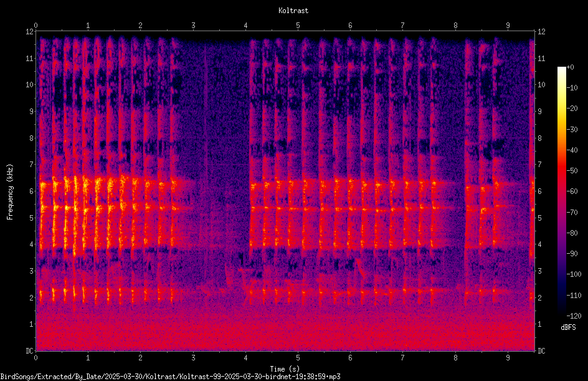Viewport: 588px width, 381px height.
Task: Click 0 on the bottom time axis
Action: pos(36,358)
